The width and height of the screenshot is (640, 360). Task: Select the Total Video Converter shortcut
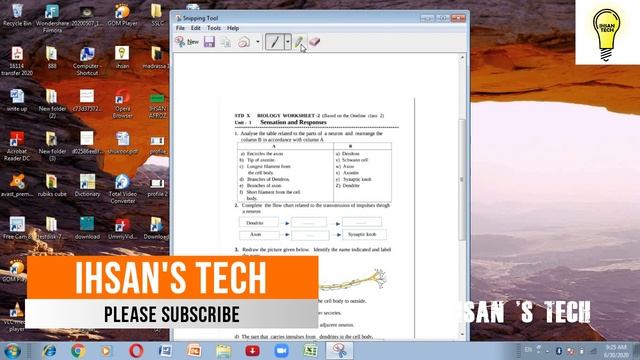pyautogui.click(x=122, y=189)
